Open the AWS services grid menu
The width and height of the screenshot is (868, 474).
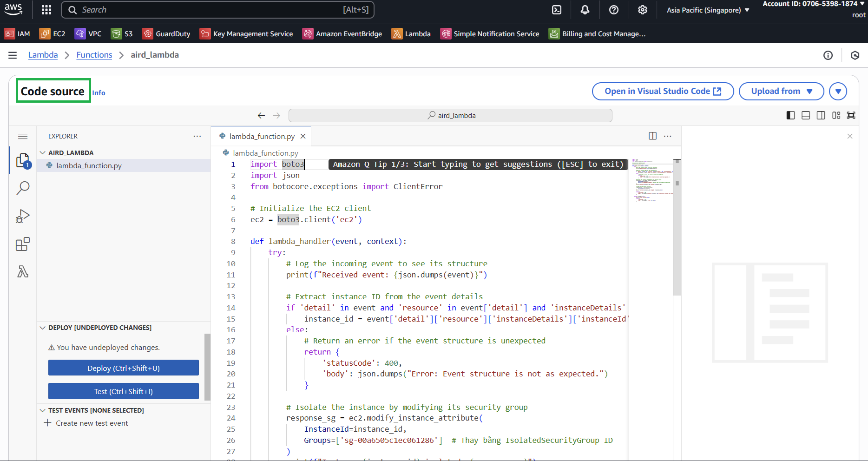point(46,10)
